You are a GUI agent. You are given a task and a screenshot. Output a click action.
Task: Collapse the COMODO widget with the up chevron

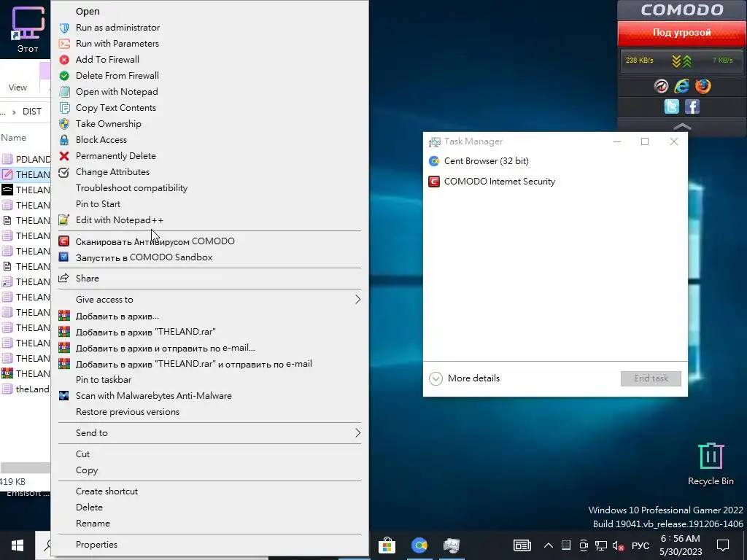coord(682,126)
